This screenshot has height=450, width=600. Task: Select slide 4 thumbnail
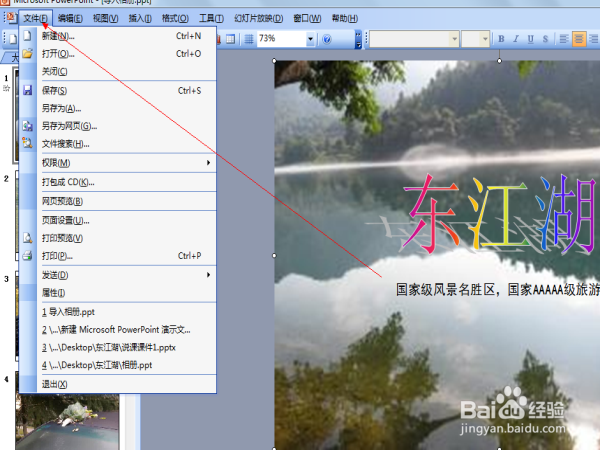[x=67, y=421]
